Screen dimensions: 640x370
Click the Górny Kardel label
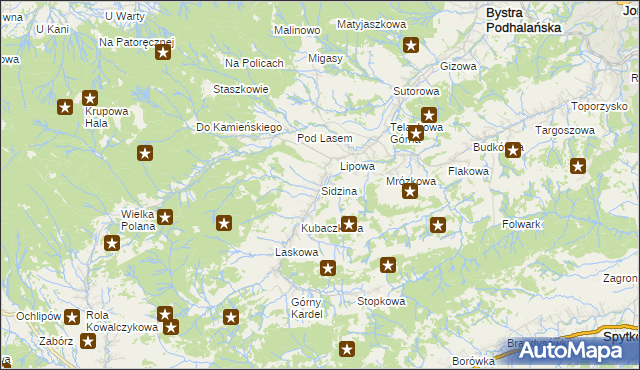[x=307, y=308]
